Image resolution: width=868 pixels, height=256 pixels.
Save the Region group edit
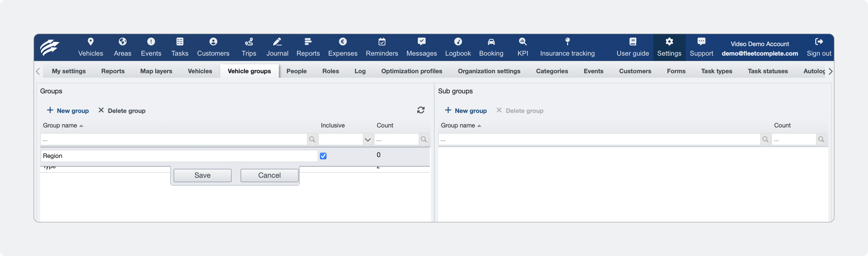202,176
